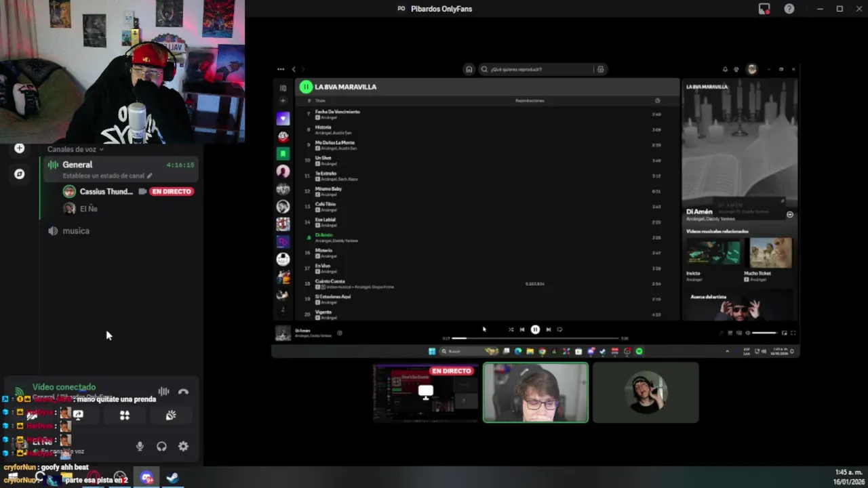The height and width of the screenshot is (488, 868).
Task: Open the Discord activities button
Action: point(125,415)
